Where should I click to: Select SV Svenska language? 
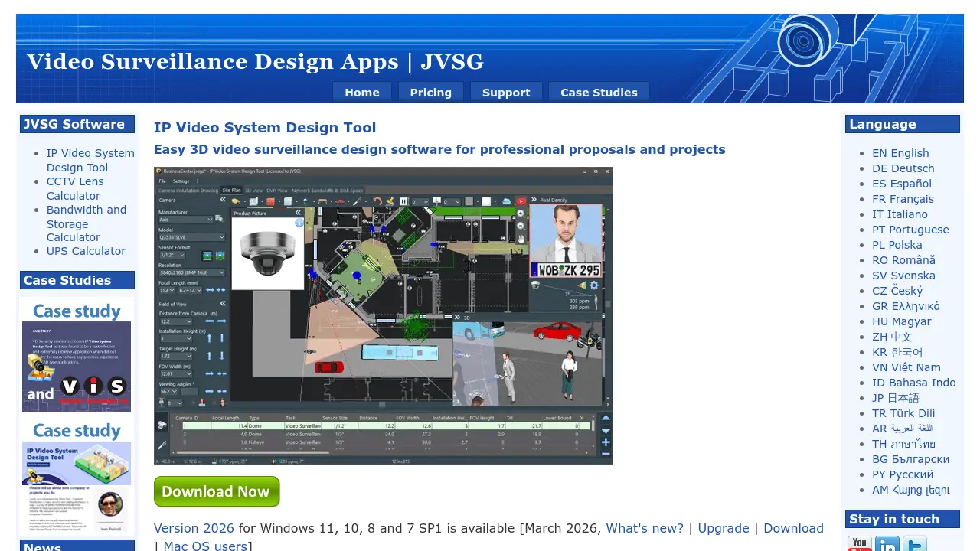tap(903, 275)
